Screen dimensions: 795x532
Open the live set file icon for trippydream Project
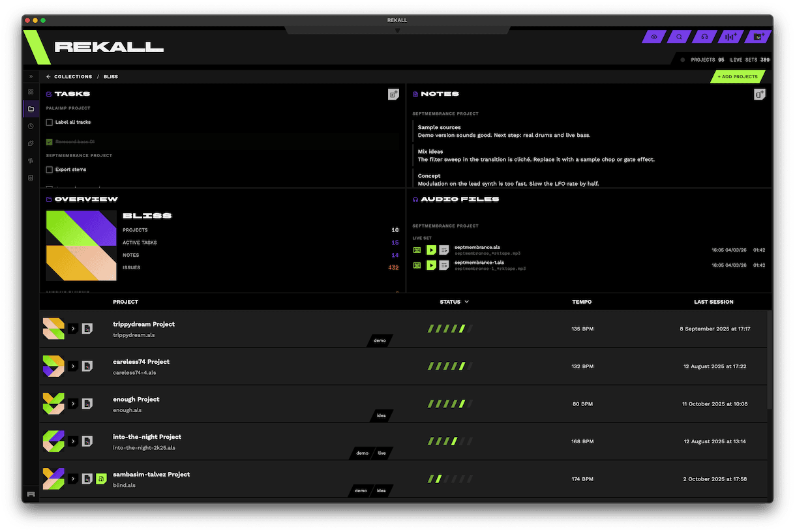(x=87, y=329)
